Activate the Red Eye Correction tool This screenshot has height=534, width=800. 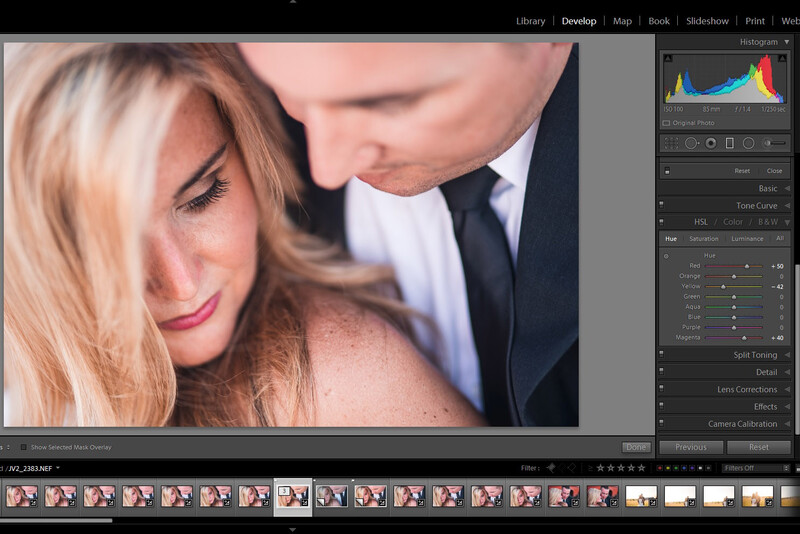point(711,143)
